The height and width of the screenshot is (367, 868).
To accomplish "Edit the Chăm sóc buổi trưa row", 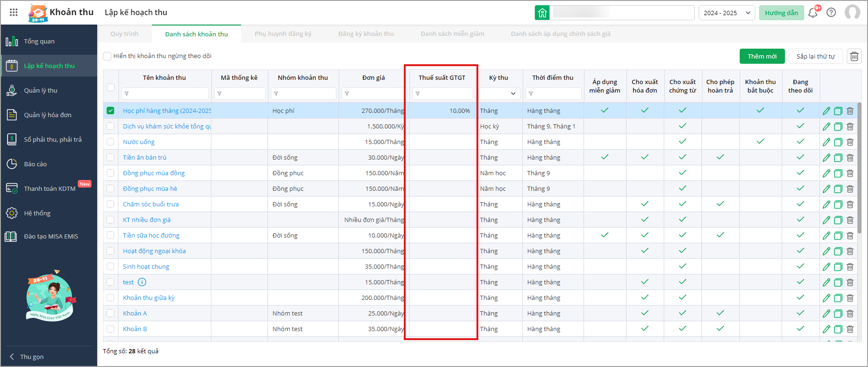I will click(826, 205).
